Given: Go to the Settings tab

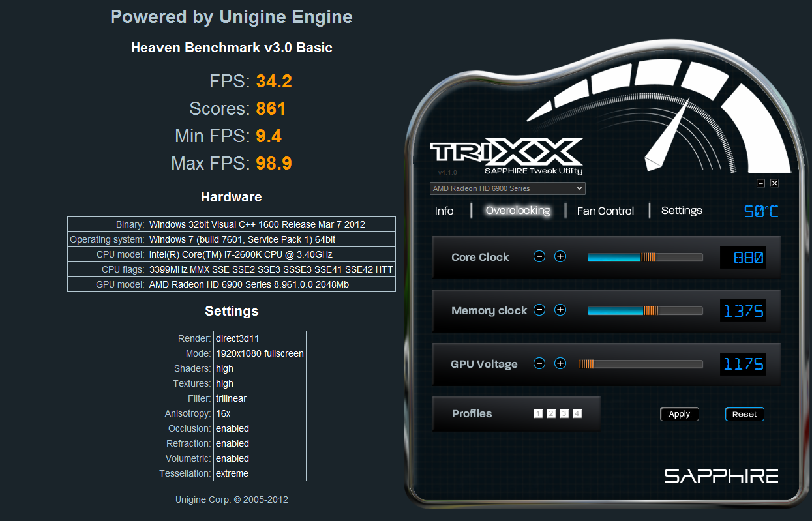Looking at the screenshot, I should (x=682, y=210).
